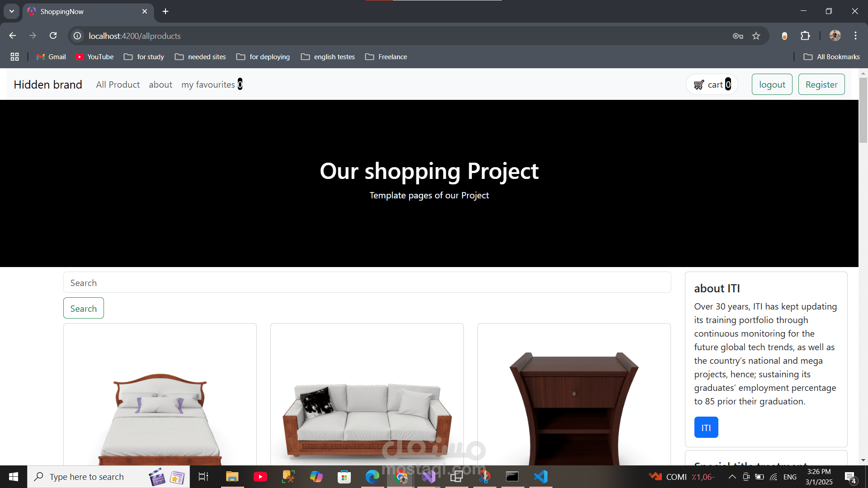Open the All Bookmarks folder
The height and width of the screenshot is (488, 868).
tap(831, 57)
